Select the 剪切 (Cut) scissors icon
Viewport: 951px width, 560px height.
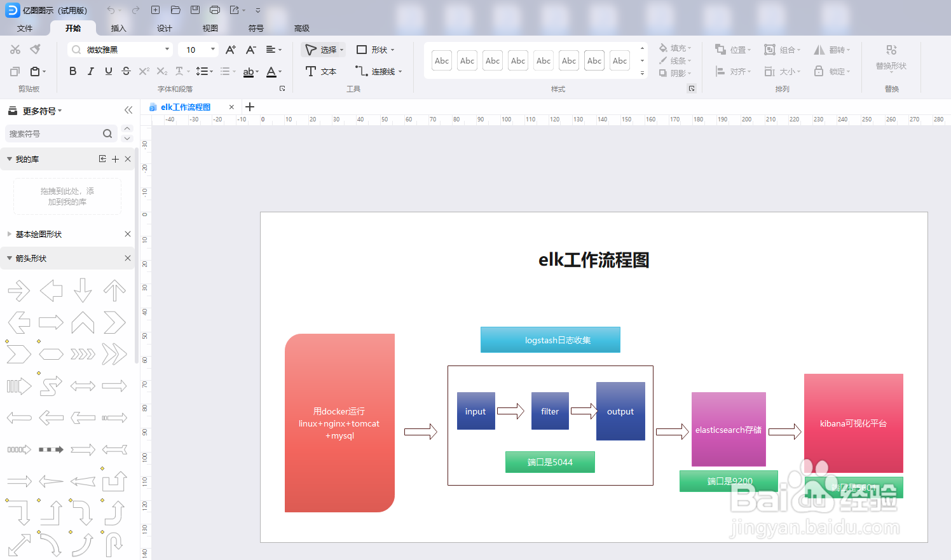[15, 49]
